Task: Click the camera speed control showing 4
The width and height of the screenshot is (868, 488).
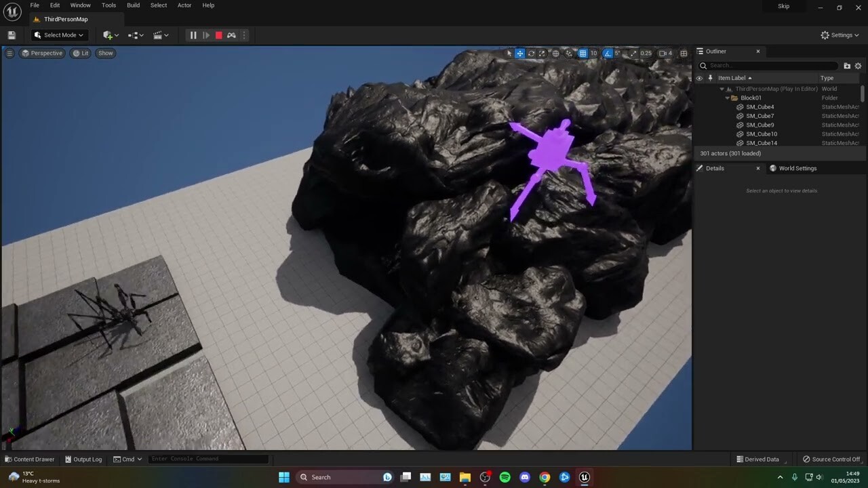Action: coord(665,53)
